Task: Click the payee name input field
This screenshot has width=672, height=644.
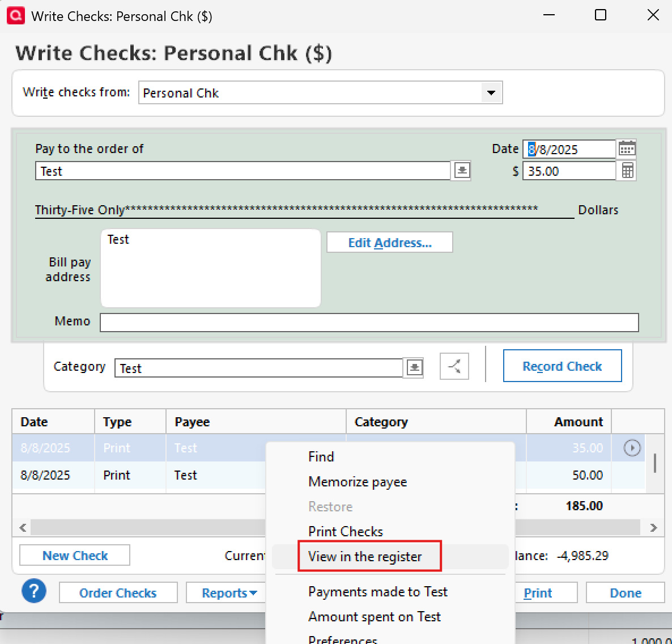Action: 243,171
